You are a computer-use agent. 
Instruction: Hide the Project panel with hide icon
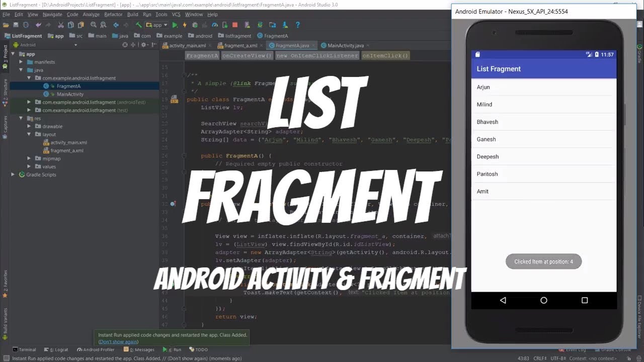click(154, 45)
